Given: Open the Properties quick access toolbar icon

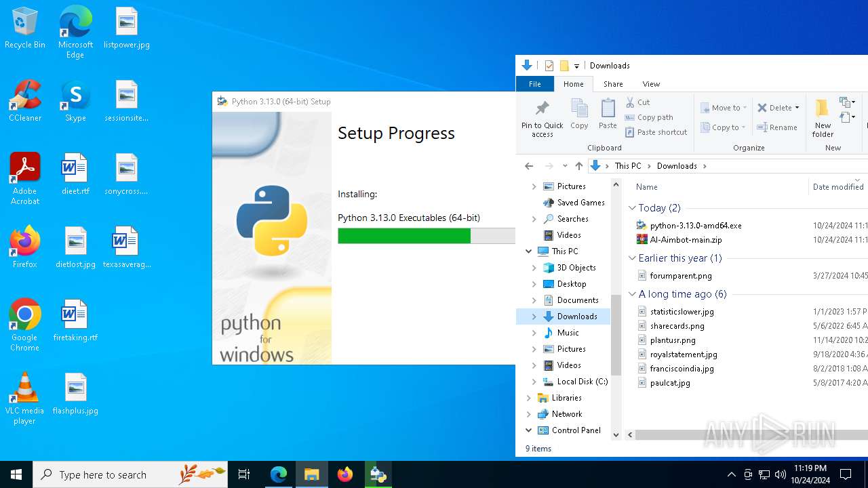Looking at the screenshot, I should (549, 66).
